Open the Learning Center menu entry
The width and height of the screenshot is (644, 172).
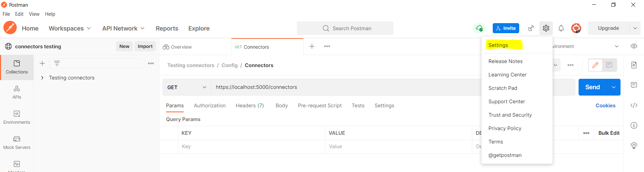(507, 75)
